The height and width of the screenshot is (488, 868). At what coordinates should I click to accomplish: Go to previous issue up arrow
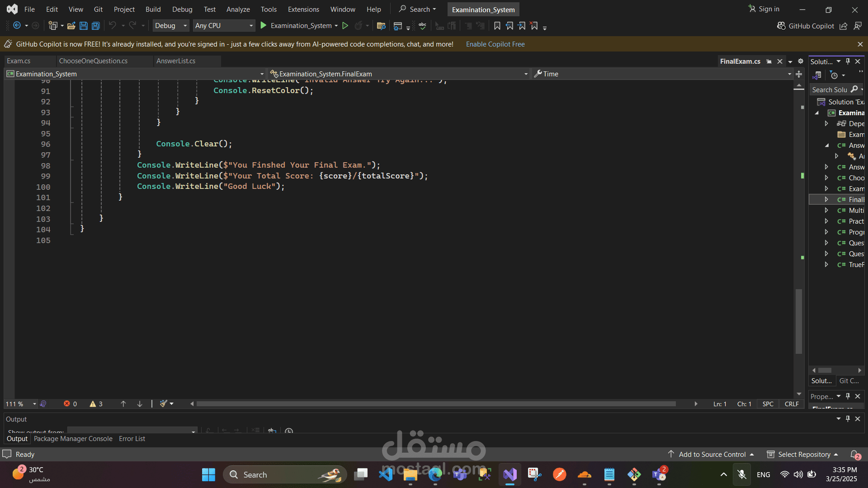click(123, 404)
